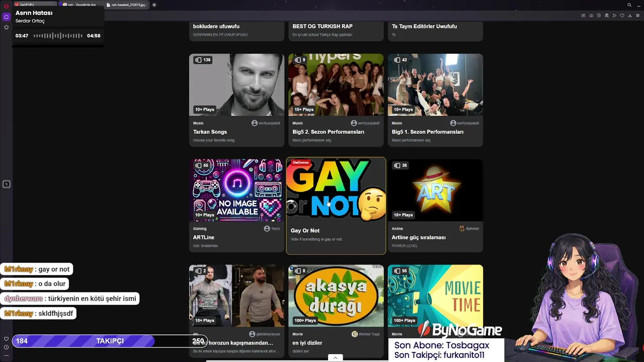The width and height of the screenshot is (644, 362).
Task: Click the 55 items badge on ARTLine card
Action: pyautogui.click(x=202, y=165)
